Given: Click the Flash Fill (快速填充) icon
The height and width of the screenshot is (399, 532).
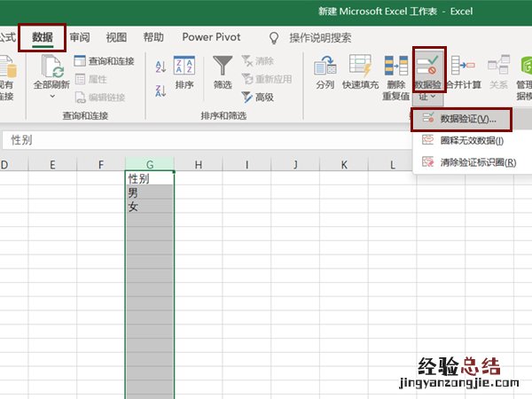Looking at the screenshot, I should (361, 66).
